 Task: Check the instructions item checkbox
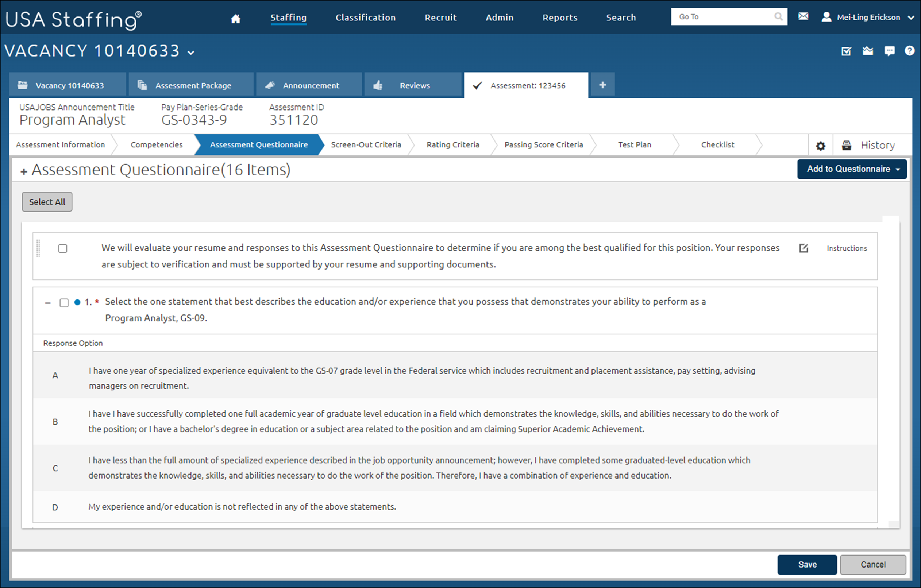[x=63, y=248]
